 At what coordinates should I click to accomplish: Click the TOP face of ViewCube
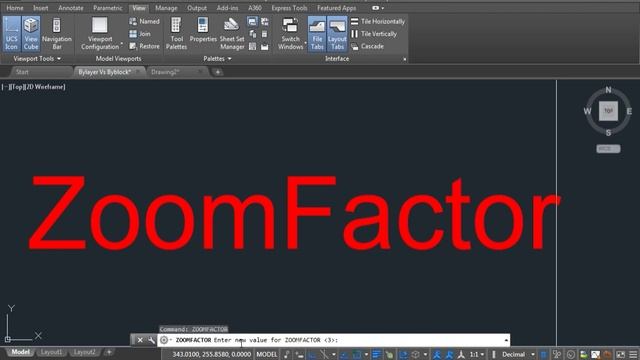608,111
